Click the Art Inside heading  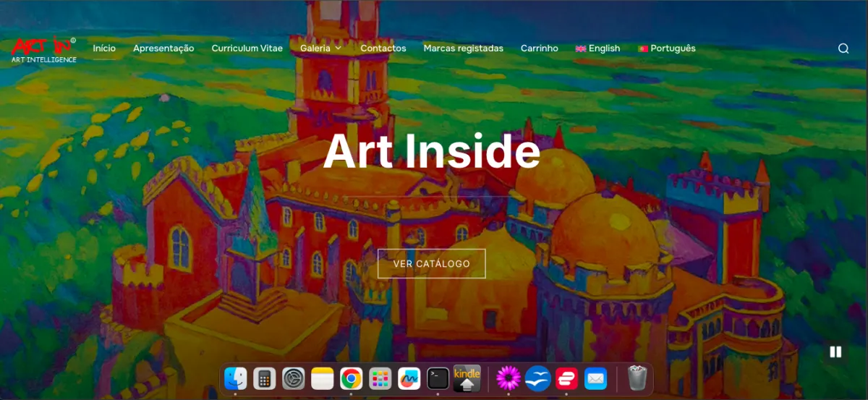432,151
